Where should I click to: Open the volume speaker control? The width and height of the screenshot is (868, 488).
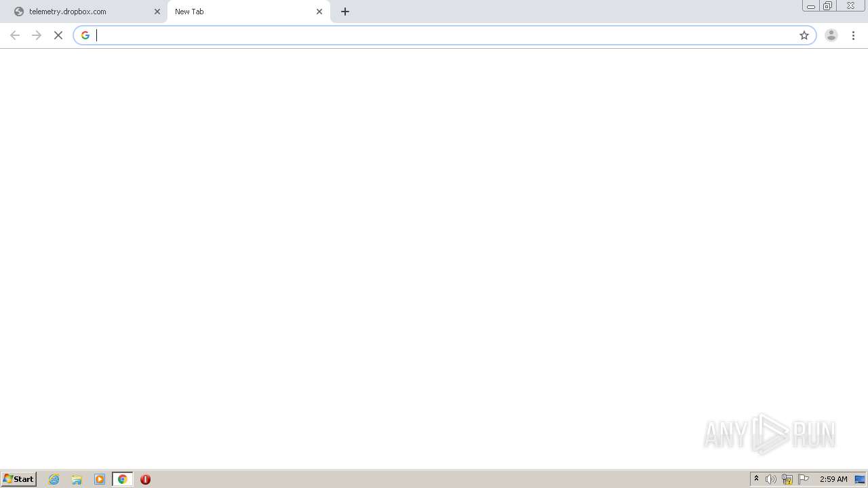click(771, 479)
